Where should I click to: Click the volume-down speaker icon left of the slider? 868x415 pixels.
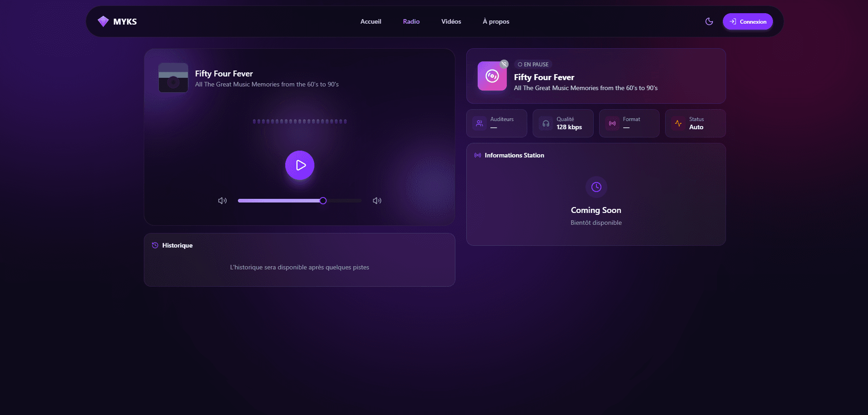pos(222,201)
